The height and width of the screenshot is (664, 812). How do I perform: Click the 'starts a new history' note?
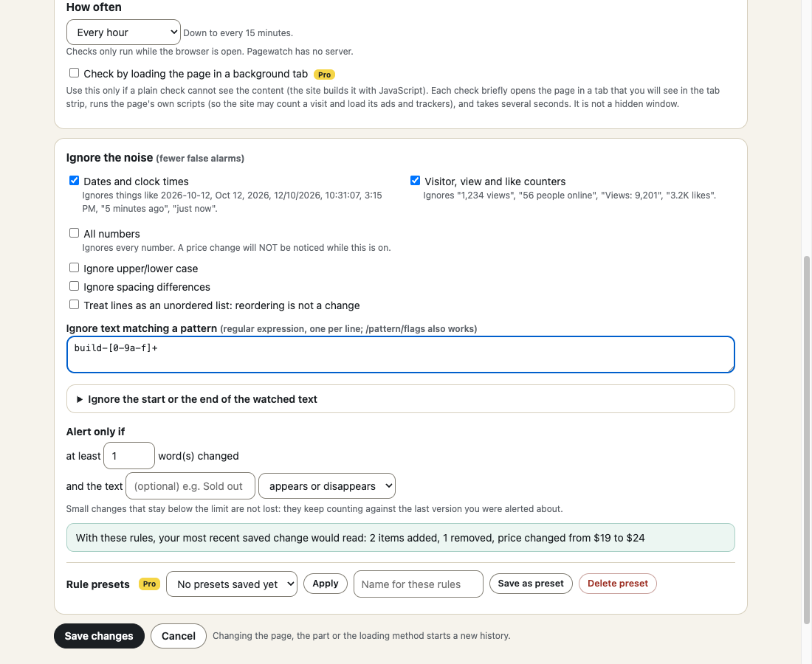pos(362,636)
